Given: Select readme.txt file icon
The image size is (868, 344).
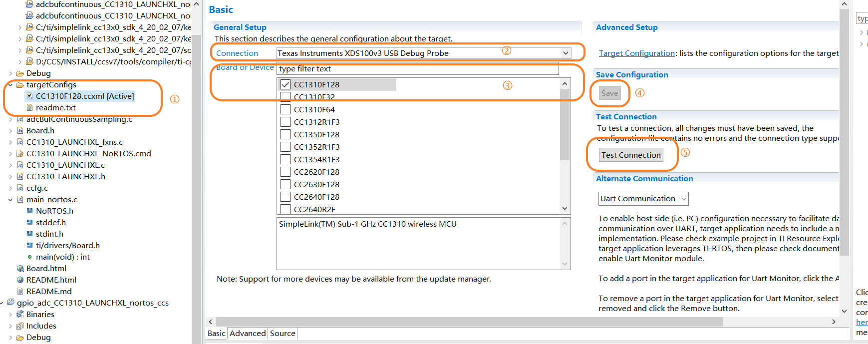Looking at the screenshot, I should (x=29, y=108).
